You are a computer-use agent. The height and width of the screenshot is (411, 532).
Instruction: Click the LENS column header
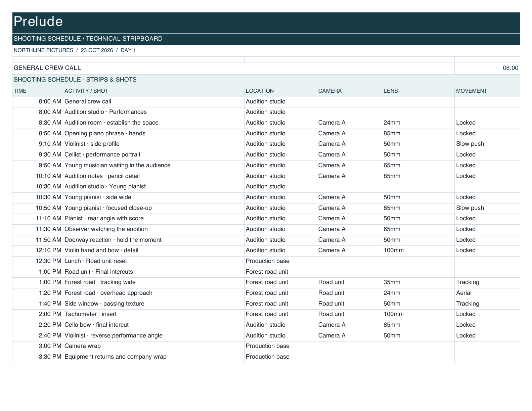pos(418,91)
